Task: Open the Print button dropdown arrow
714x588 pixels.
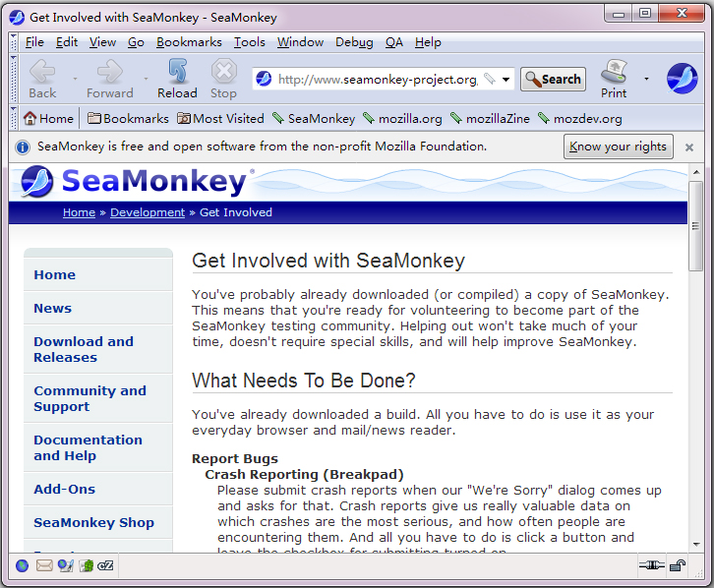Action: point(646,79)
